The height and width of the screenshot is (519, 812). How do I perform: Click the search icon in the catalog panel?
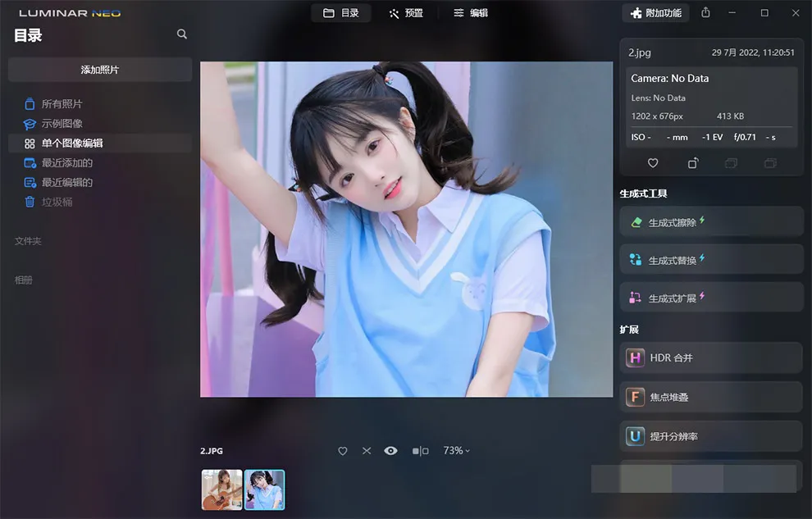click(182, 34)
